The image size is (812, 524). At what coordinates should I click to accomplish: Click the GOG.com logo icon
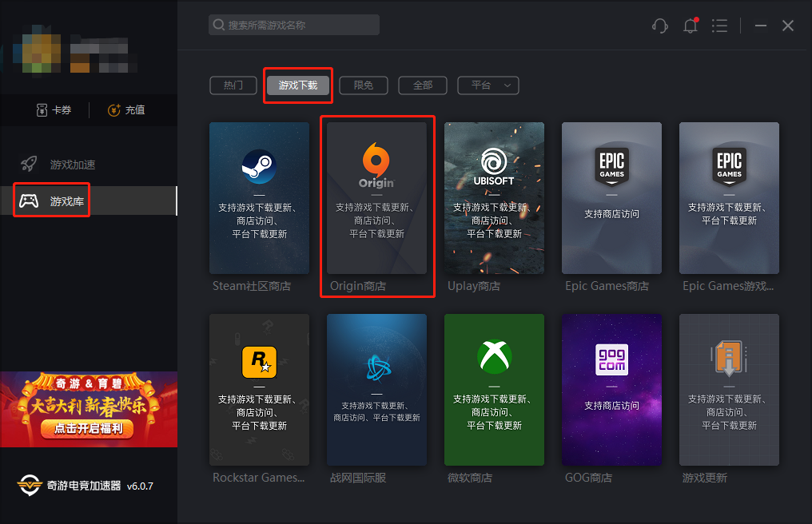tap(611, 359)
